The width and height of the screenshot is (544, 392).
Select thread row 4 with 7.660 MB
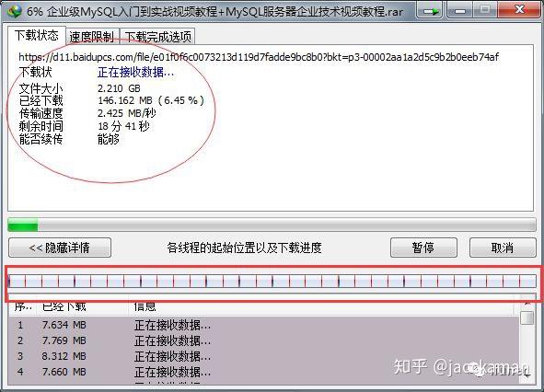coord(263,372)
